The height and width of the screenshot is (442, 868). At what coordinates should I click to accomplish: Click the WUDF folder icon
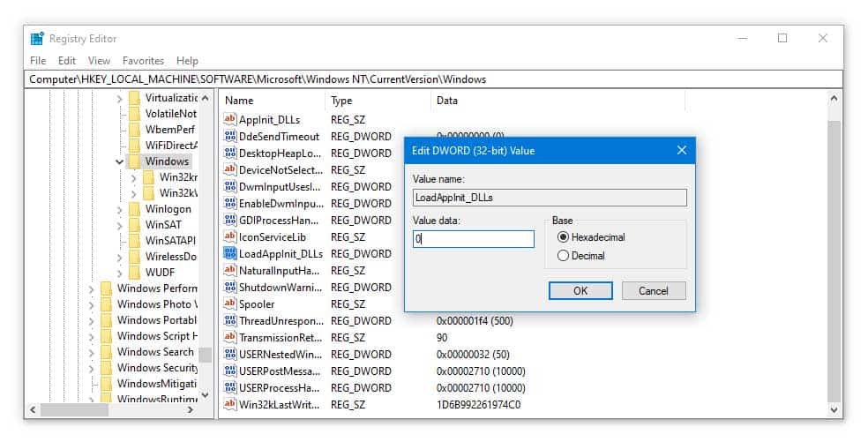point(134,272)
